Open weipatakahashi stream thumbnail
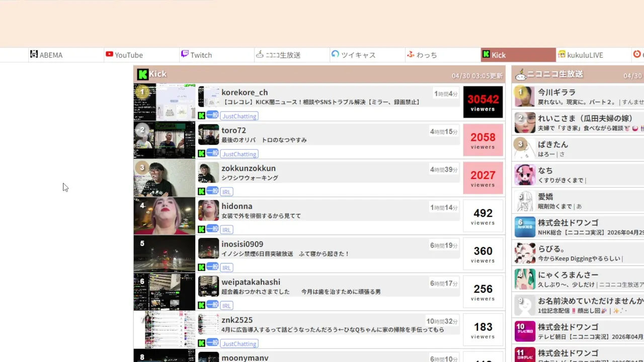This screenshot has height=362, width=644. (164, 292)
